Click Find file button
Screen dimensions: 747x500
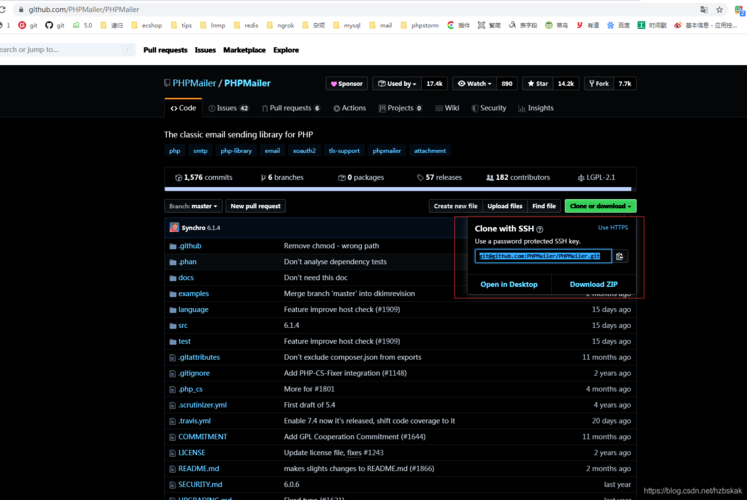(x=544, y=206)
